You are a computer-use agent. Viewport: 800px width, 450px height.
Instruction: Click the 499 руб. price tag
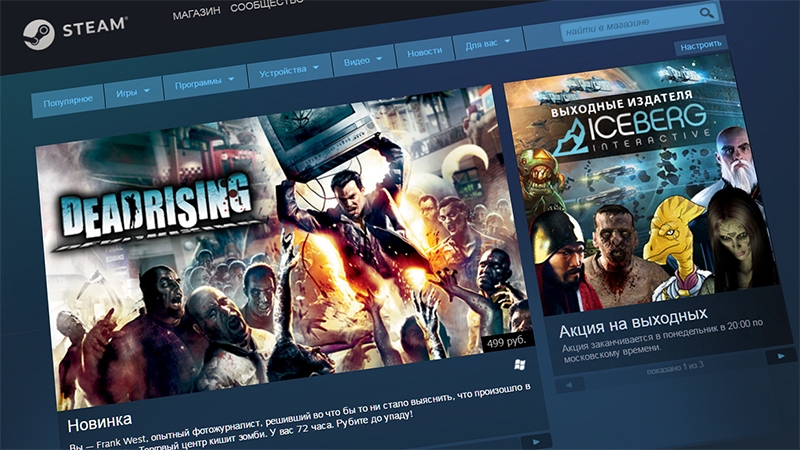[x=507, y=341]
